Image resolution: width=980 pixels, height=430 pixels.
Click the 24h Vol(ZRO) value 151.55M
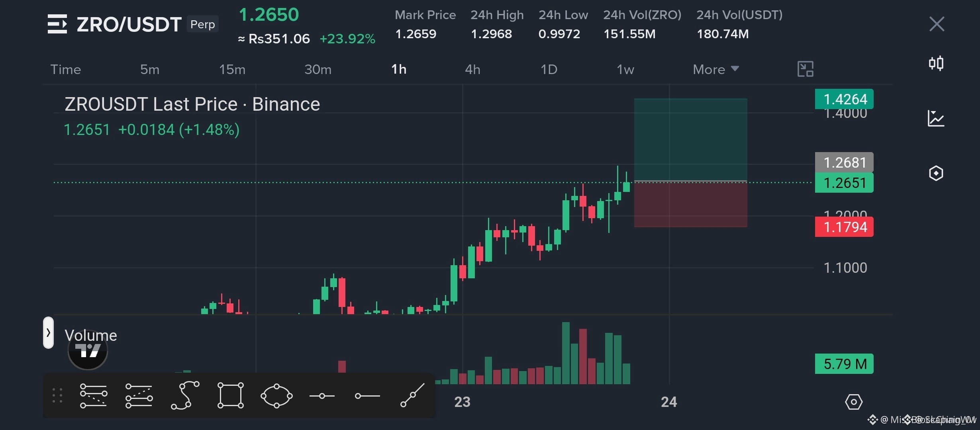tap(629, 34)
